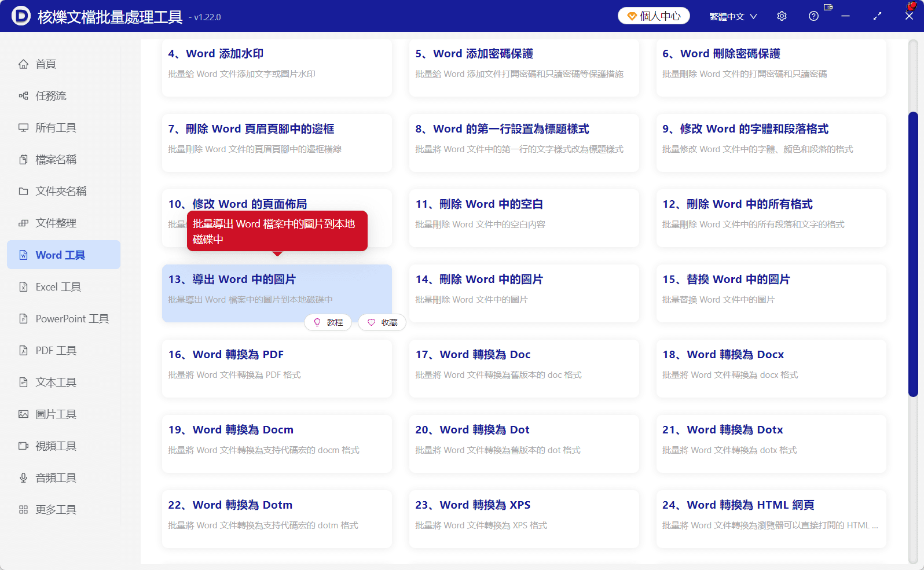Select 任務流 in the sidebar
This screenshot has width=924, height=570.
click(x=64, y=96)
